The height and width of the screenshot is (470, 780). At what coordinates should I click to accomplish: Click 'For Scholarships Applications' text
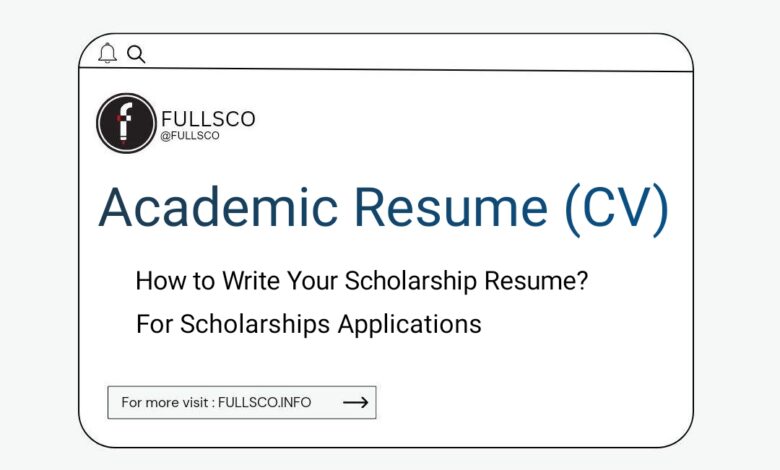308,324
